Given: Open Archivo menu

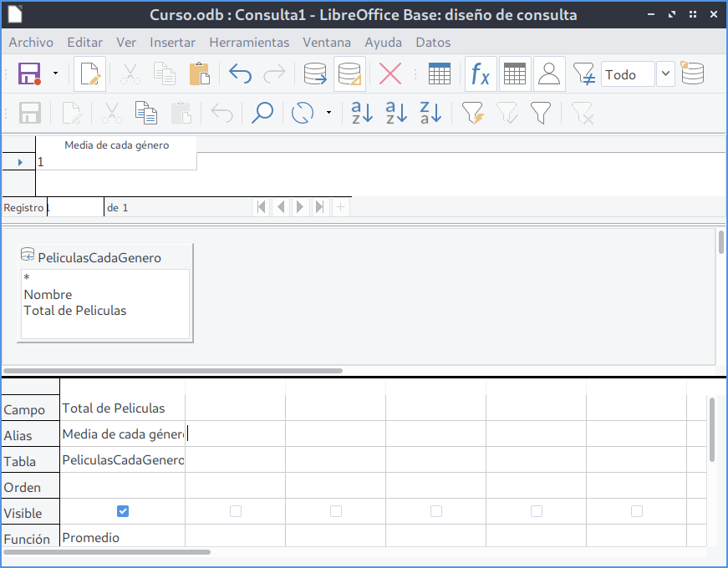Looking at the screenshot, I should 31,43.
